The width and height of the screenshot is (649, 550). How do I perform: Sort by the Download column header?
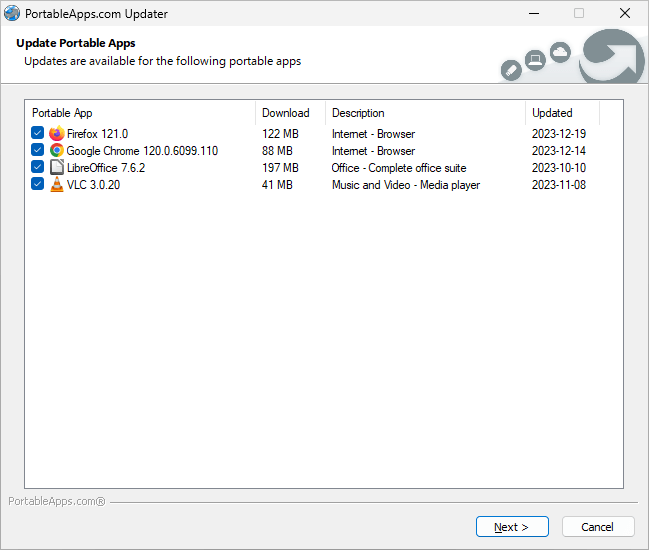[290, 113]
